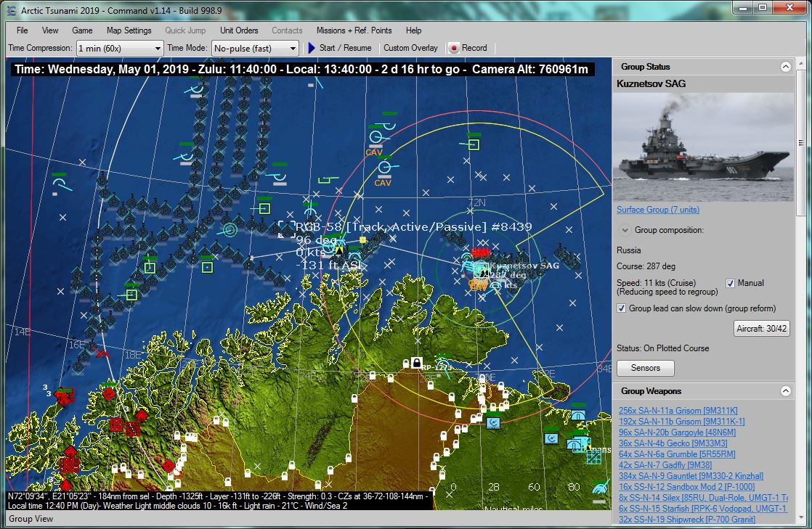The width and height of the screenshot is (812, 529).
Task: Open SA-N-11a Grisom weapon link
Action: tap(678, 411)
